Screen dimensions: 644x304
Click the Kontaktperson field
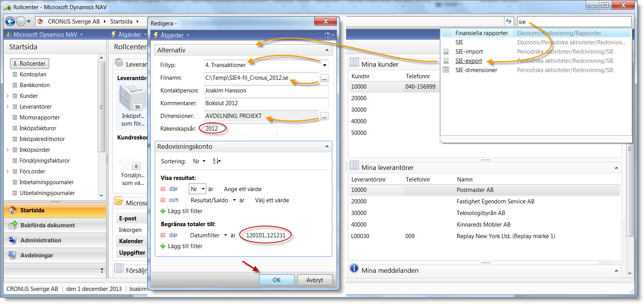point(266,91)
